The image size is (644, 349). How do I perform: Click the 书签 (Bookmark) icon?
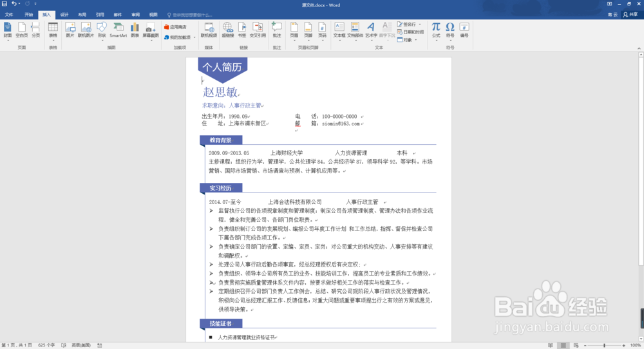[x=242, y=30]
